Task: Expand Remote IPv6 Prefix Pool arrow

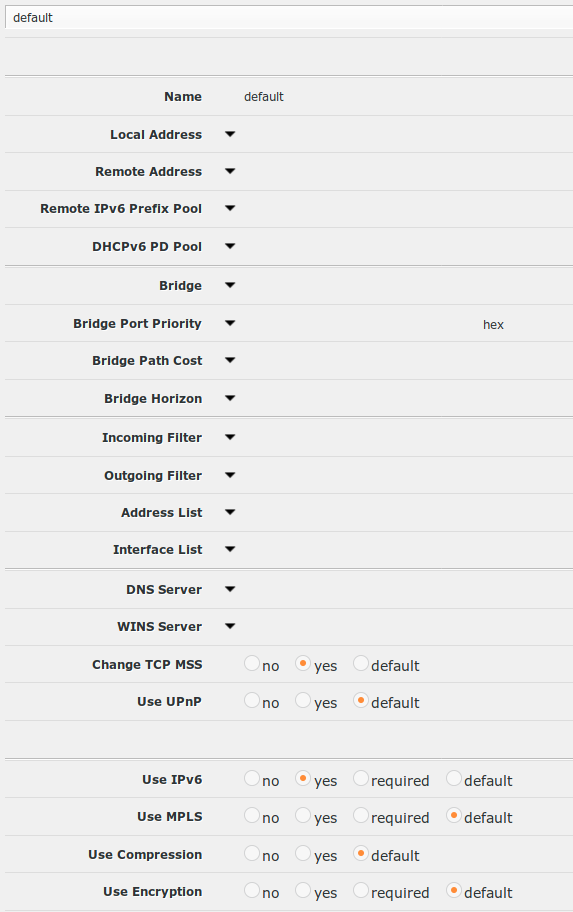Action: pos(230,208)
